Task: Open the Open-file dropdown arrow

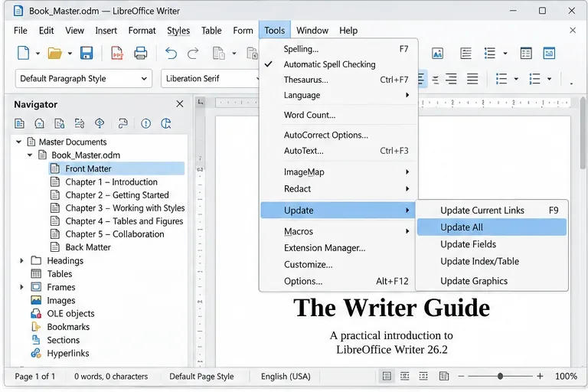Action: tap(70, 54)
